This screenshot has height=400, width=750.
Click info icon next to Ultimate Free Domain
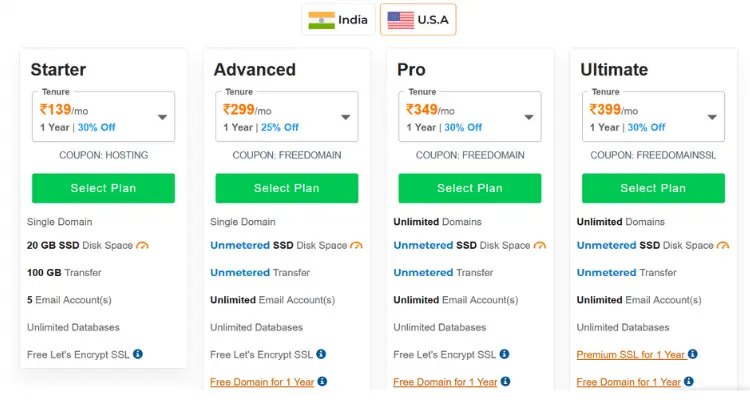click(689, 381)
